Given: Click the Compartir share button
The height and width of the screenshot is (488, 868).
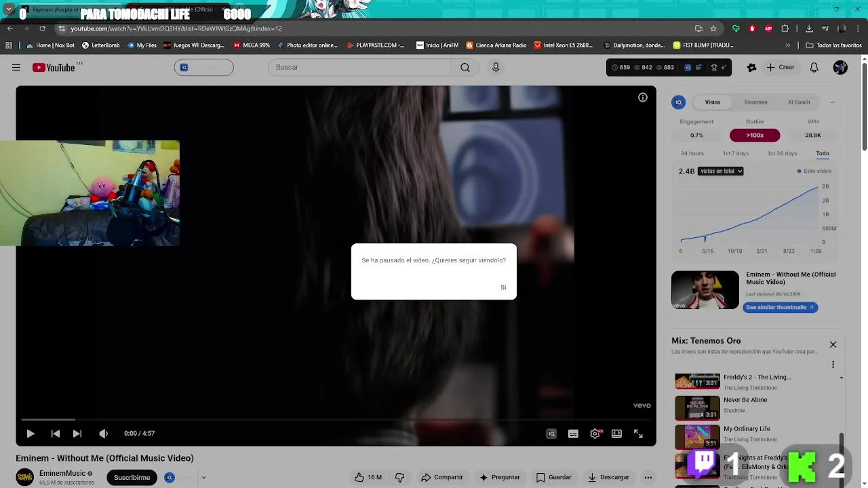Looking at the screenshot, I should tap(442, 477).
